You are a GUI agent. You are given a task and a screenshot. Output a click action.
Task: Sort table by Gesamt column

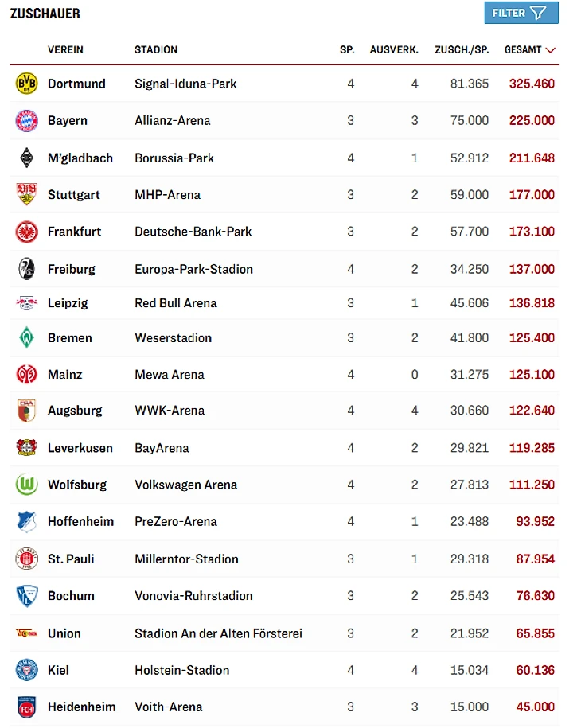click(x=529, y=49)
